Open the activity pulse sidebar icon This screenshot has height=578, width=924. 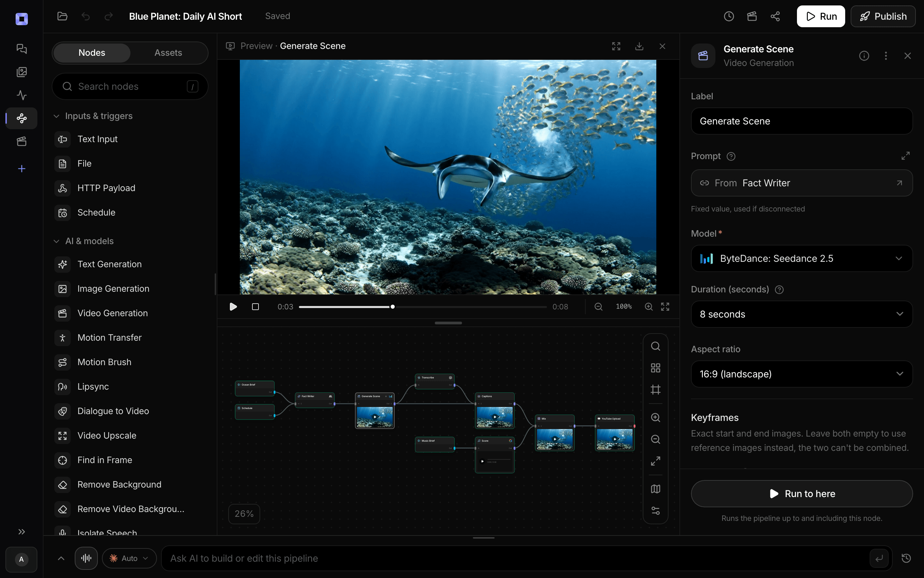pyautogui.click(x=22, y=95)
